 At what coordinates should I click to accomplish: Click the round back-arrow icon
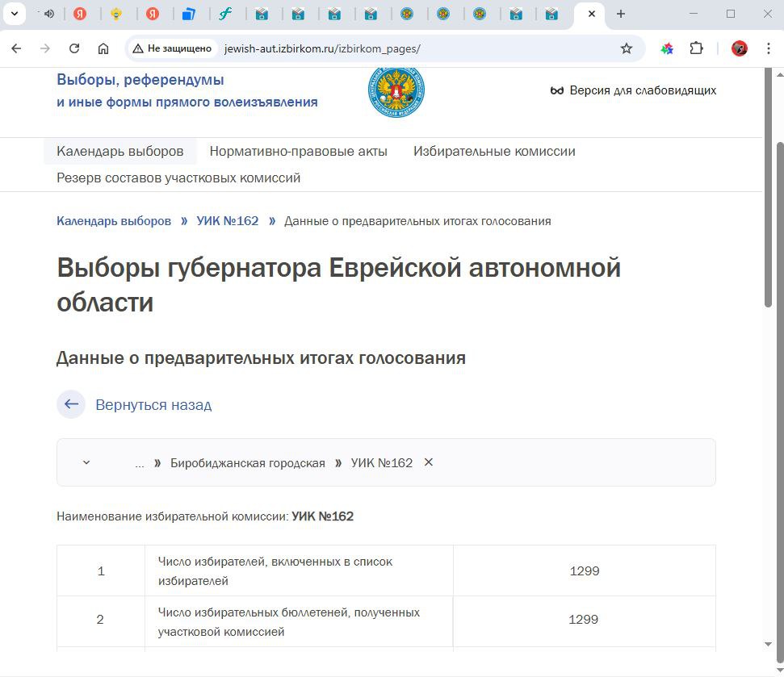click(71, 404)
